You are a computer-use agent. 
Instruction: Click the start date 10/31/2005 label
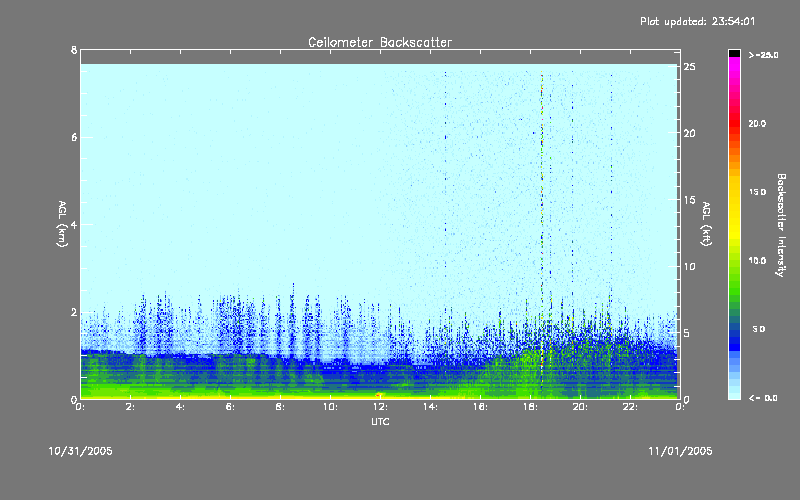click(x=81, y=451)
